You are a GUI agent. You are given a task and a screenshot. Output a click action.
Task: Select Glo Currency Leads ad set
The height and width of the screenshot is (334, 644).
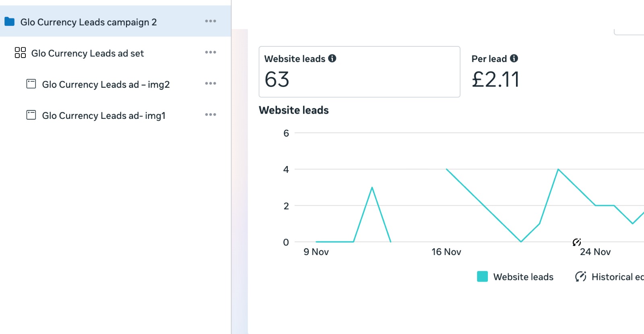tap(87, 53)
